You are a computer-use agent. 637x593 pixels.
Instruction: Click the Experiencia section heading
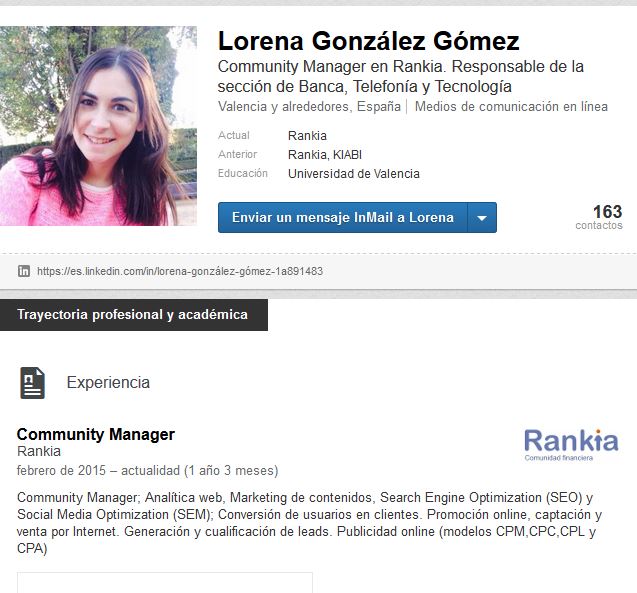(x=108, y=383)
